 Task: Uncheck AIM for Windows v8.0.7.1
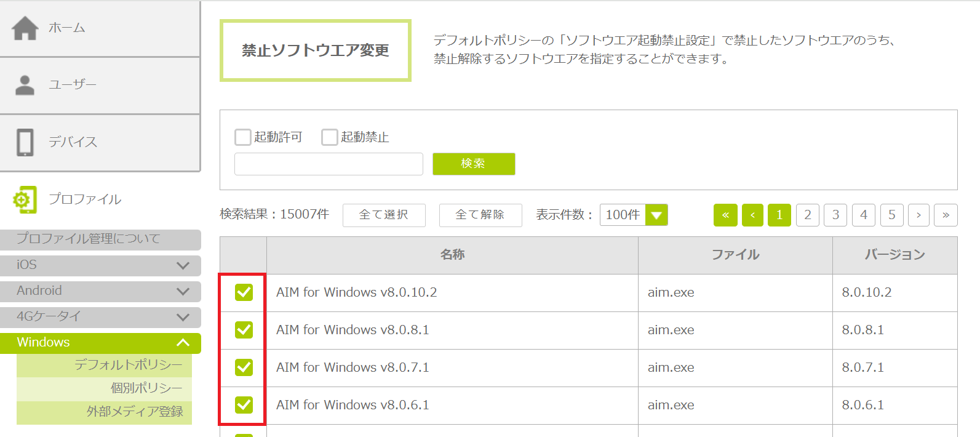tap(244, 367)
